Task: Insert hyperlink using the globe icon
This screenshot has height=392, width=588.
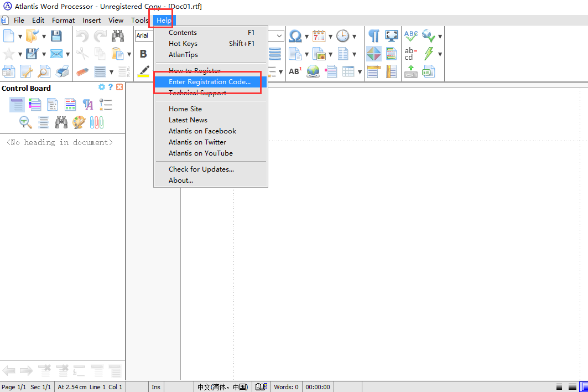Action: click(x=313, y=71)
